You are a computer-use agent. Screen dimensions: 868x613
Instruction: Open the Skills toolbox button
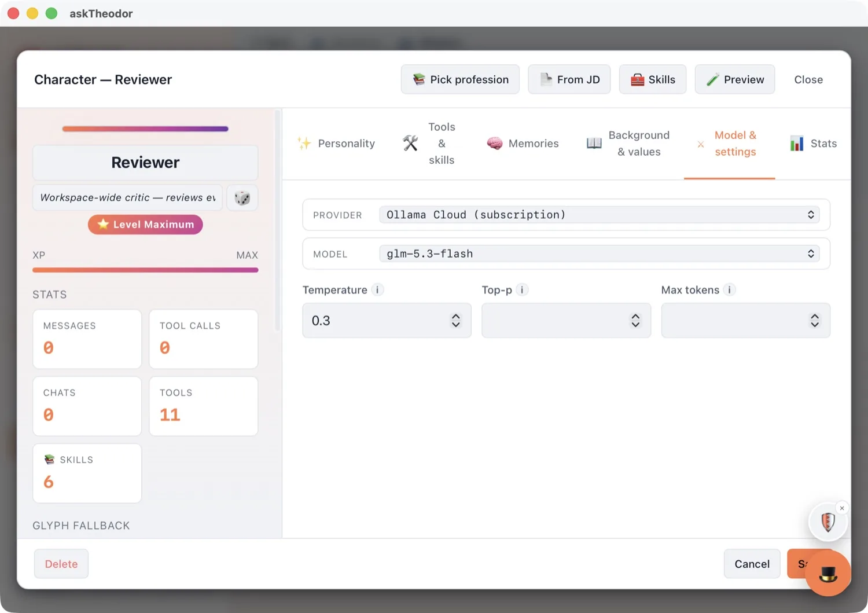653,79
